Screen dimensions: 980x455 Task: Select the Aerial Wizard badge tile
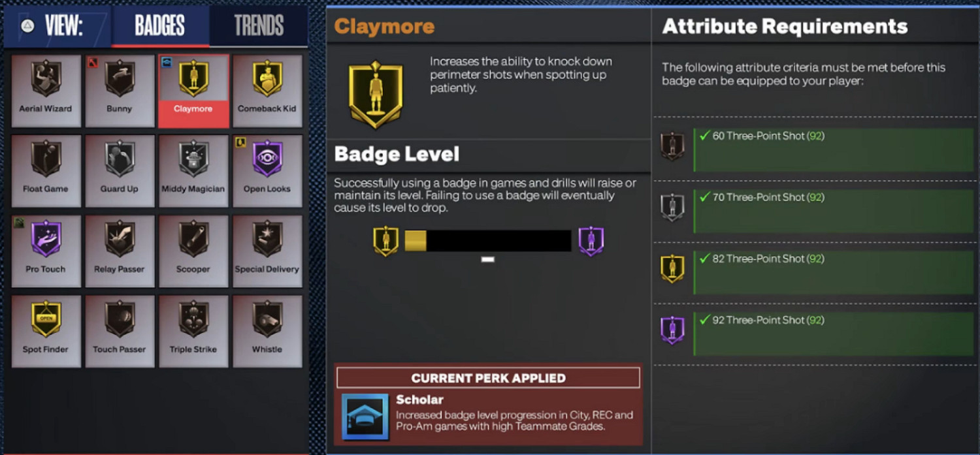[46, 91]
